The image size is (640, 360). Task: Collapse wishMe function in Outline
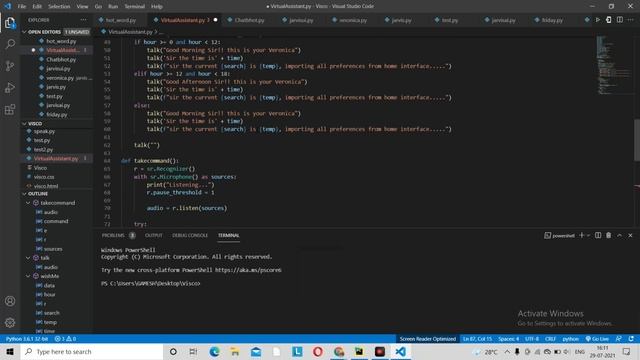[x=28, y=276]
